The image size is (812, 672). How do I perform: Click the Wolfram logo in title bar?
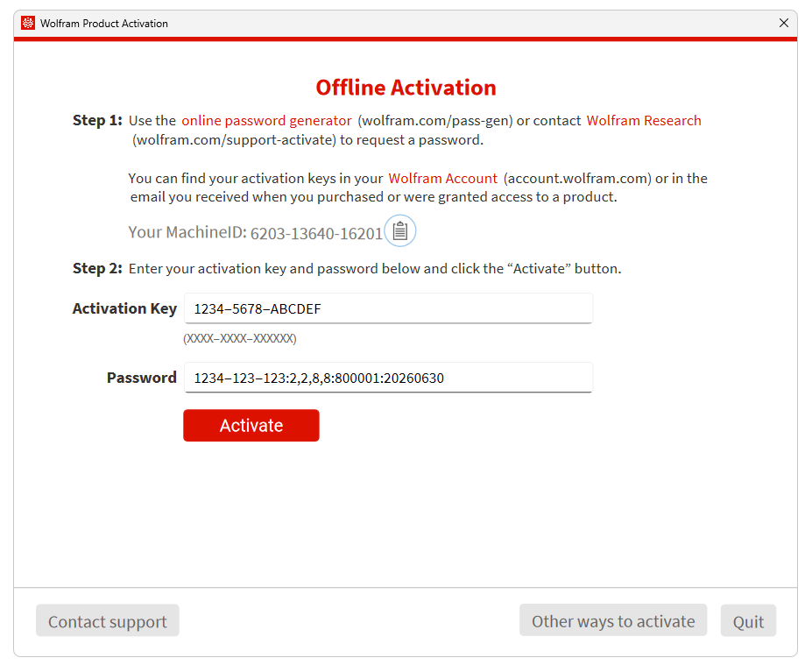click(x=28, y=23)
